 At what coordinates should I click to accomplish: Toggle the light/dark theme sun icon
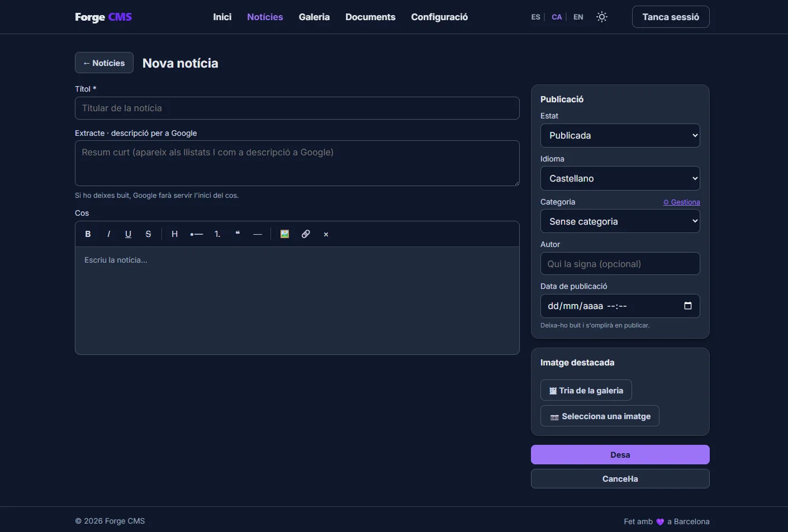click(602, 17)
